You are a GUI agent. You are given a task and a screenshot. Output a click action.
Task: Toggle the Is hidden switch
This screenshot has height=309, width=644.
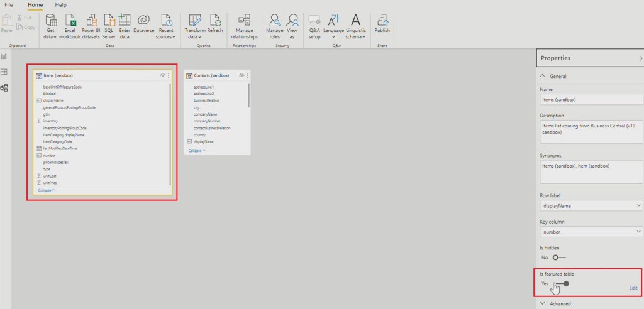pyautogui.click(x=559, y=257)
